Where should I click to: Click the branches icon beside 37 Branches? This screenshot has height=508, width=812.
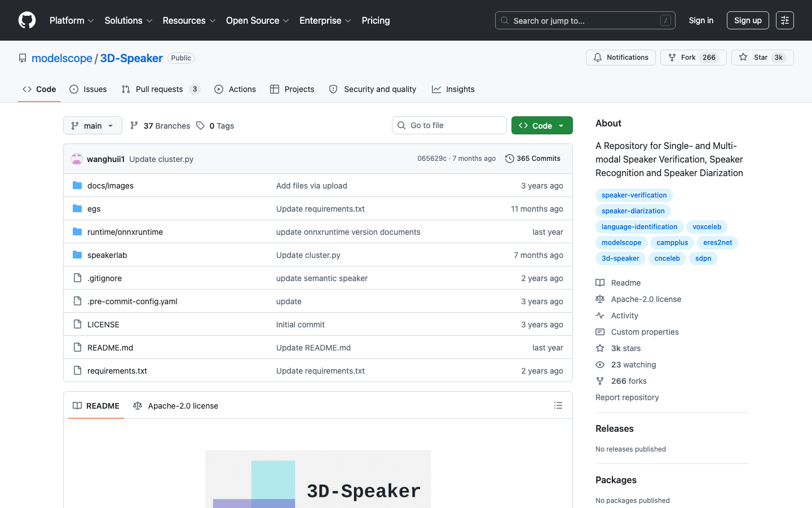pyautogui.click(x=134, y=125)
